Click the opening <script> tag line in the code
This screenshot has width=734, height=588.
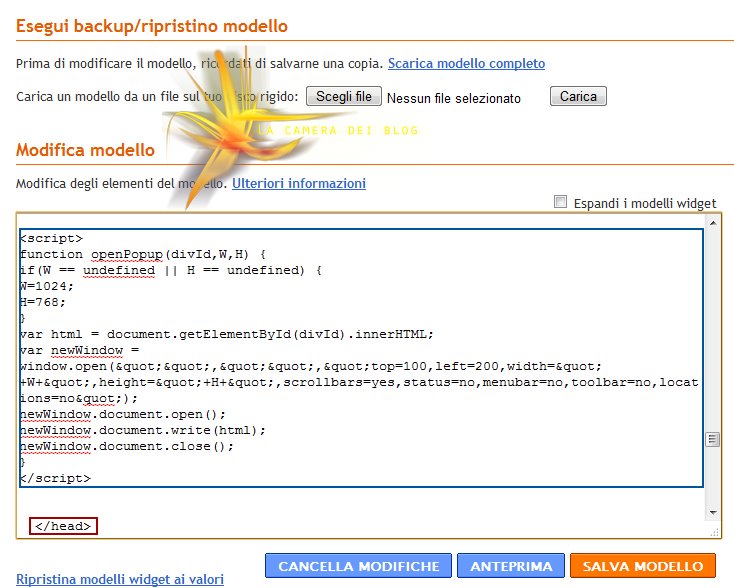[x=51, y=238]
